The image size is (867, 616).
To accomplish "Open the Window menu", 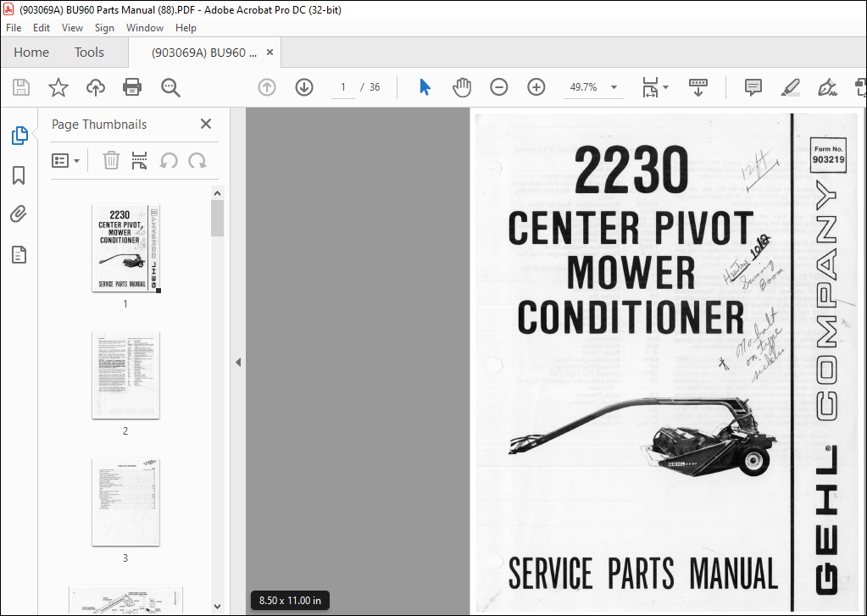I will (145, 28).
